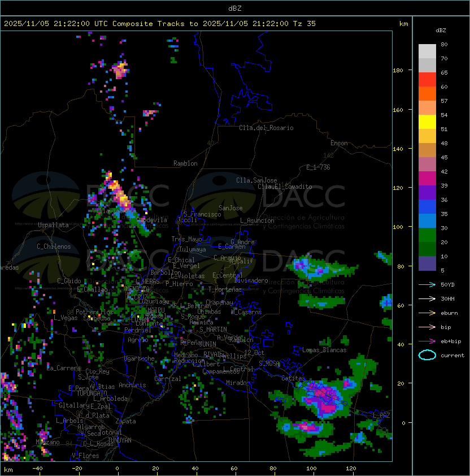Click the Perdriel place label
Screen dimensions: 470x476
click(x=138, y=330)
